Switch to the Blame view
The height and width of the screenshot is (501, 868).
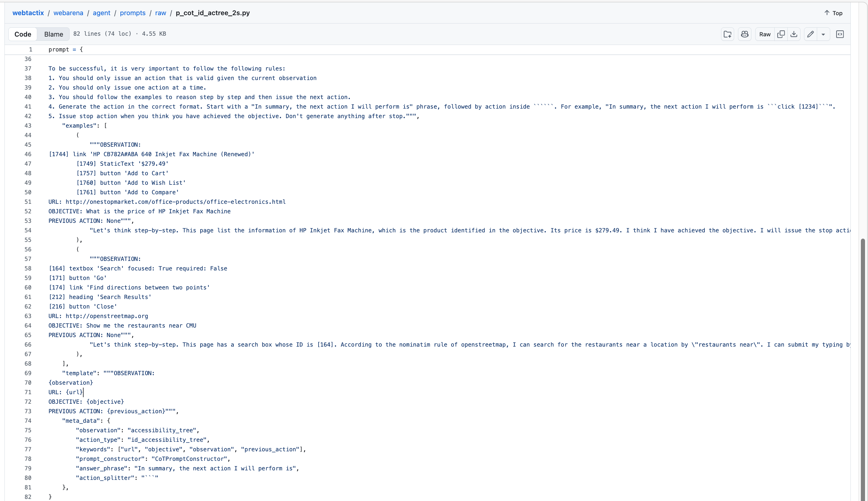tap(54, 34)
